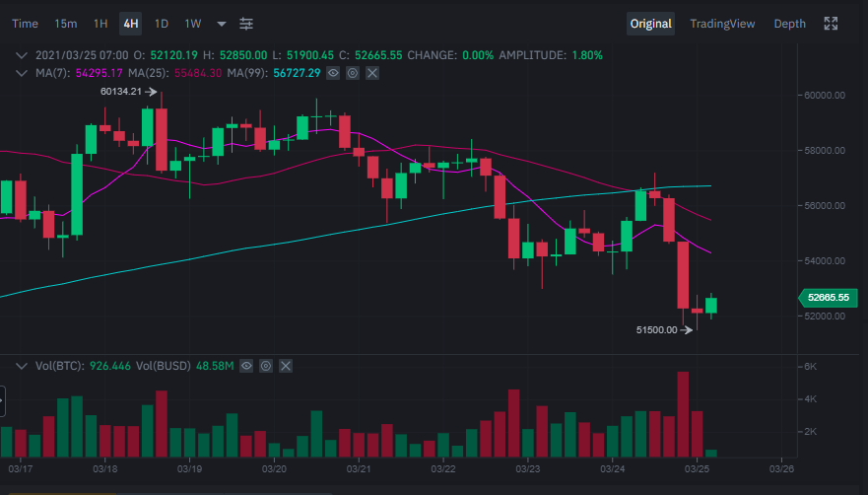Viewport: 868px width, 495px height.
Task: Click the 03/22 date on time axis
Action: (443, 469)
